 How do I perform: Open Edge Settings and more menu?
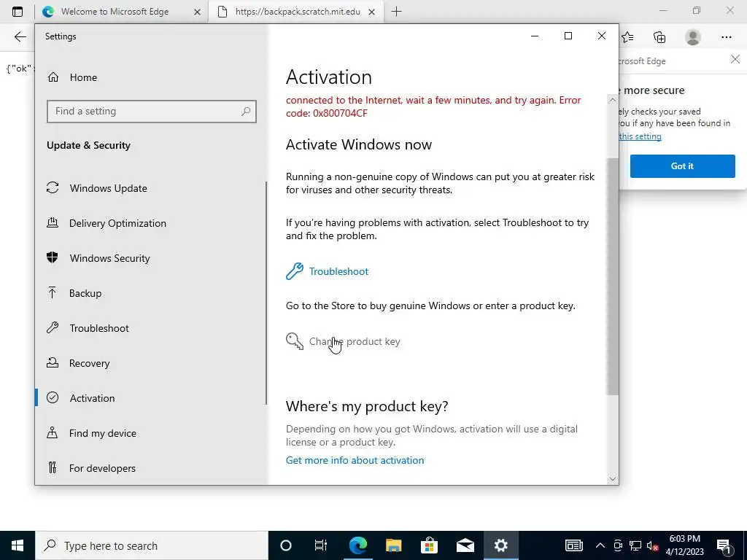[x=726, y=37]
